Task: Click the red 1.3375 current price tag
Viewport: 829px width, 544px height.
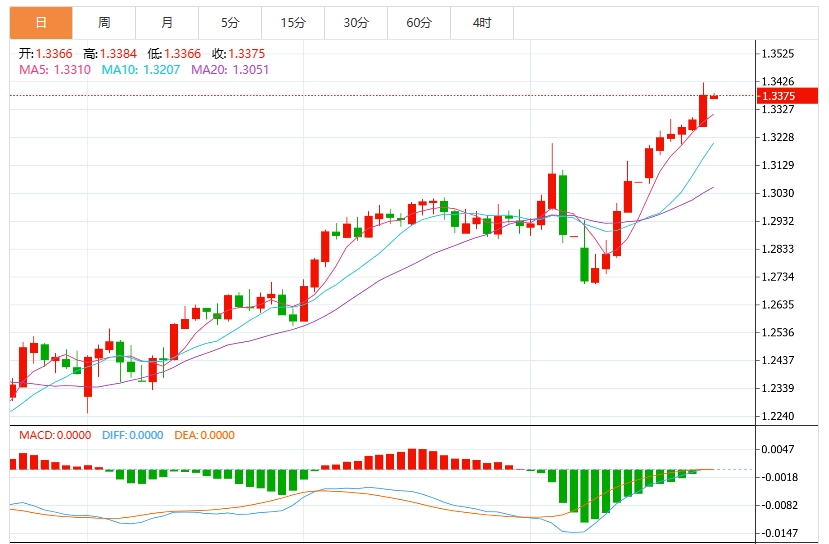Action: (x=788, y=96)
